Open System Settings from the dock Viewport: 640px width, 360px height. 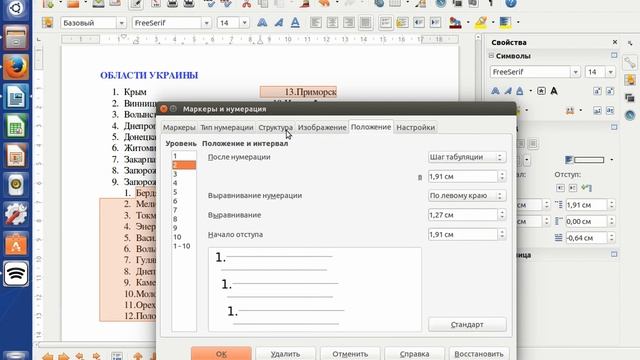(16, 214)
